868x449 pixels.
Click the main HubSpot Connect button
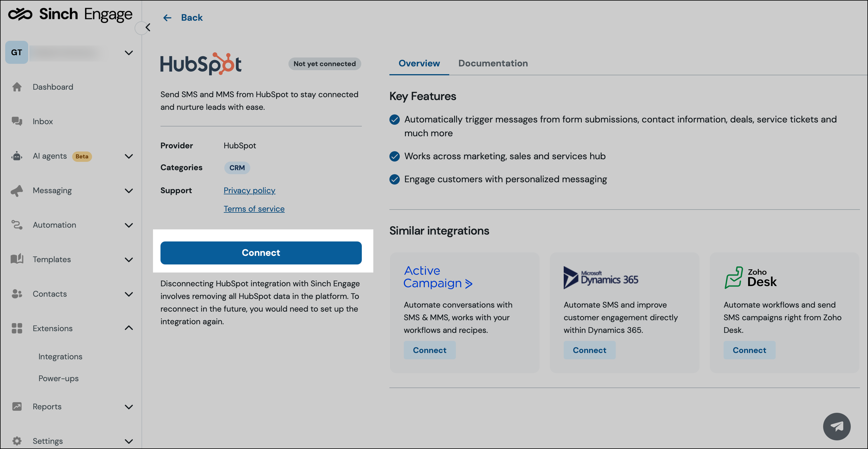(261, 253)
